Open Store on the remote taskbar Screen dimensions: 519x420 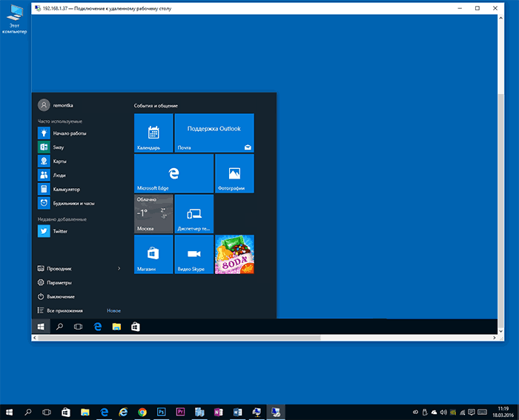(x=136, y=327)
